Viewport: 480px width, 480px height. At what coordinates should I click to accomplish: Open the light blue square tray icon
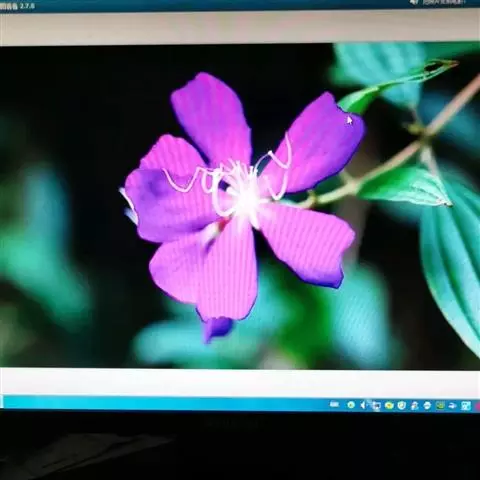point(466,406)
